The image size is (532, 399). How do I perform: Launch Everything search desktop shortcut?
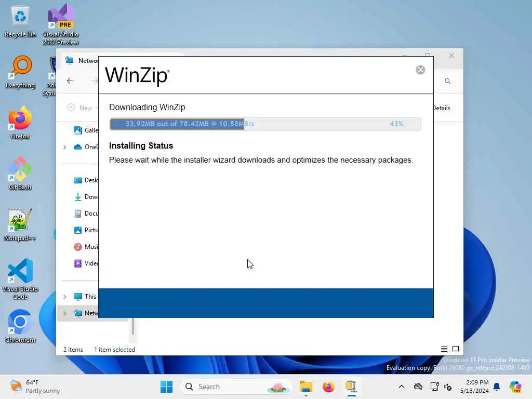(x=20, y=72)
